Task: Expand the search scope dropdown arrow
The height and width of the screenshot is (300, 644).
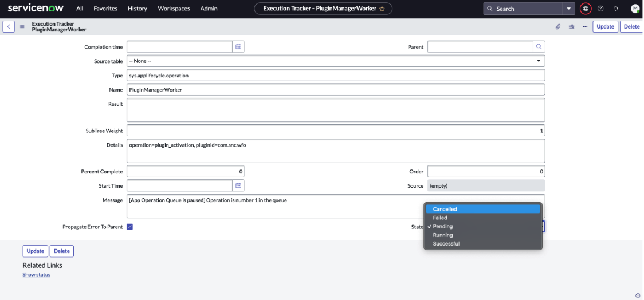Action: click(x=569, y=9)
